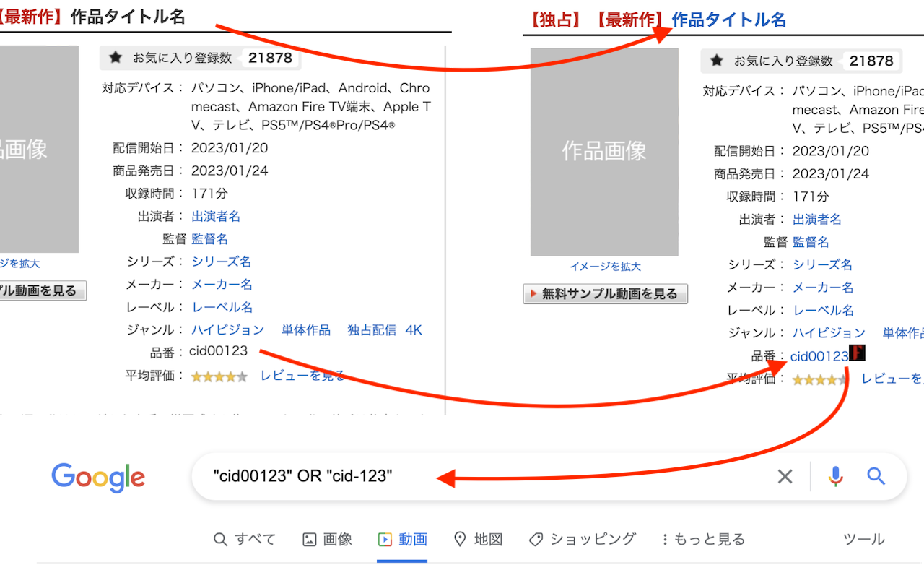
Task: Open シリーズ名 link in the left panel
Action: 222,262
